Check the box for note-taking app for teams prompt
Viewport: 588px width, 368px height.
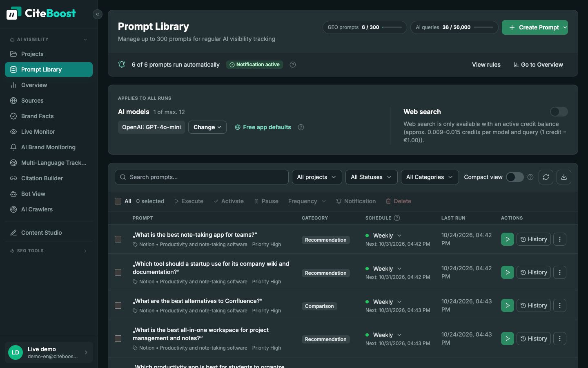pyautogui.click(x=118, y=239)
